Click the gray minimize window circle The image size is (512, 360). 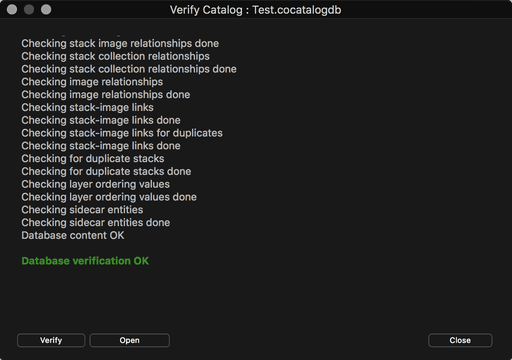pos(29,10)
